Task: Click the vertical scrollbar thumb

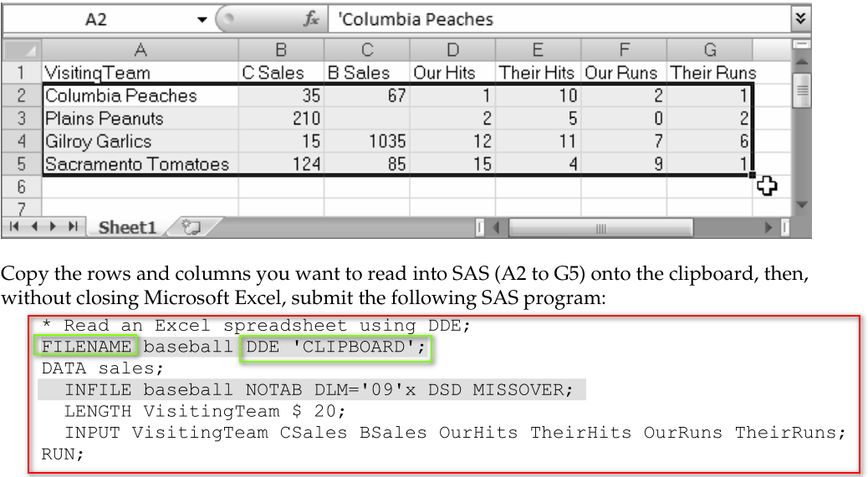Action: pos(802,89)
